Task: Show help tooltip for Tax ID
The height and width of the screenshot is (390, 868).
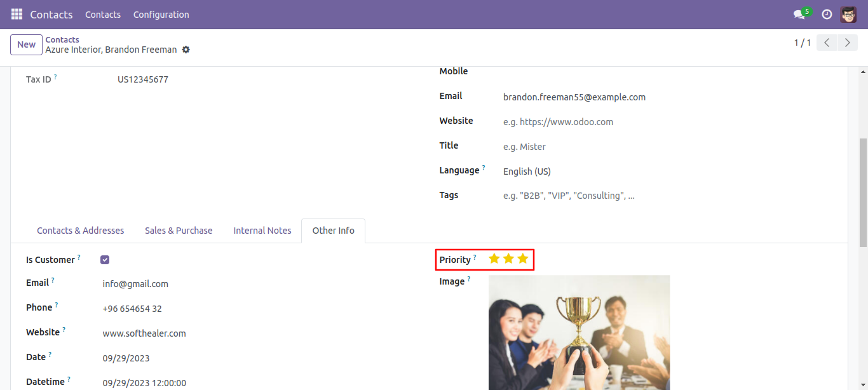Action: click(x=55, y=77)
